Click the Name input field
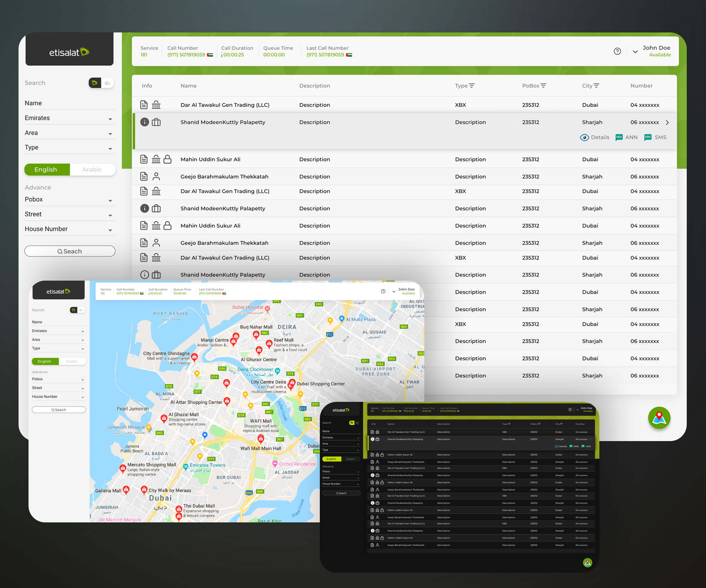The height and width of the screenshot is (588, 706). point(70,103)
